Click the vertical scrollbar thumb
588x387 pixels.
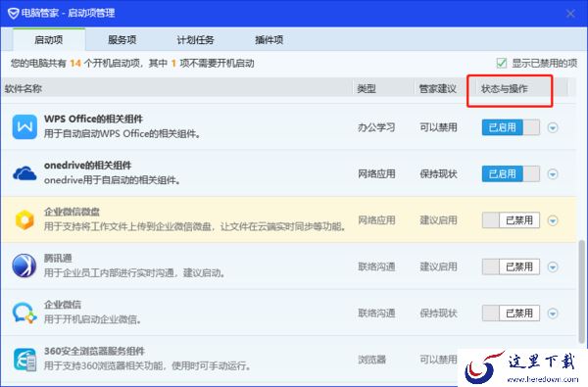[581, 291]
